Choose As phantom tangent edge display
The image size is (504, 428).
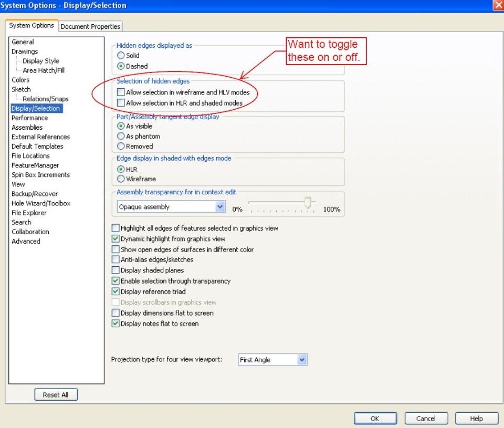pyautogui.click(x=121, y=136)
